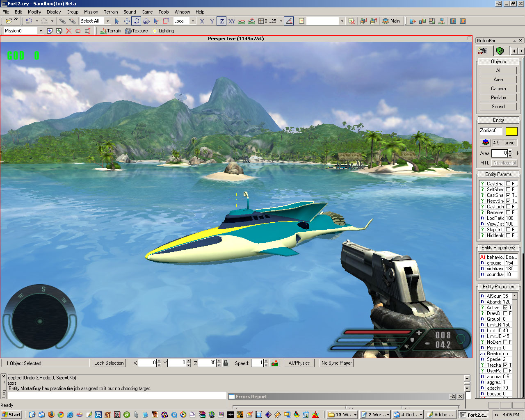Toggle the Active property checkbox
Screen dimensions: 525x420
[x=505, y=308]
